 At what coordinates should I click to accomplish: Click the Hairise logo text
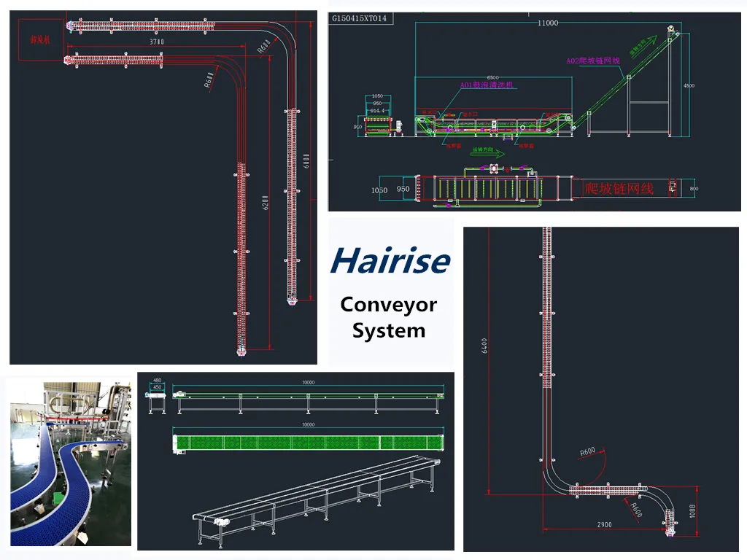(x=390, y=260)
